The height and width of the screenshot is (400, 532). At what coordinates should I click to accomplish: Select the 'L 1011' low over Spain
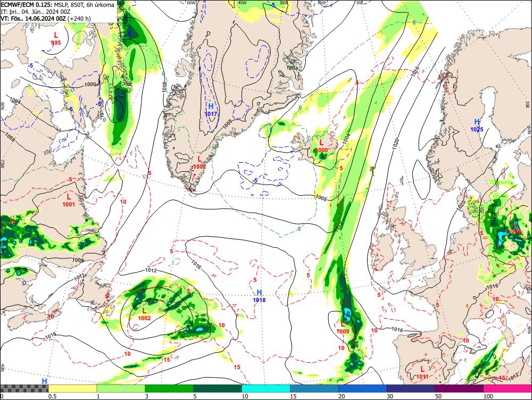(x=422, y=372)
